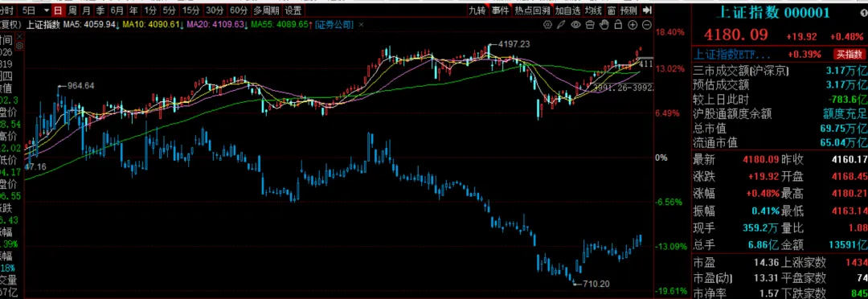
Task: Click the 18.40% axis label
Action: pyautogui.click(x=669, y=33)
